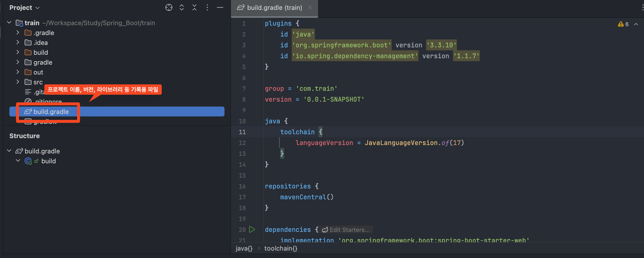Viewport: 644px width, 258px height.
Task: Click the Edit Starters... inlay link
Action: (346, 229)
